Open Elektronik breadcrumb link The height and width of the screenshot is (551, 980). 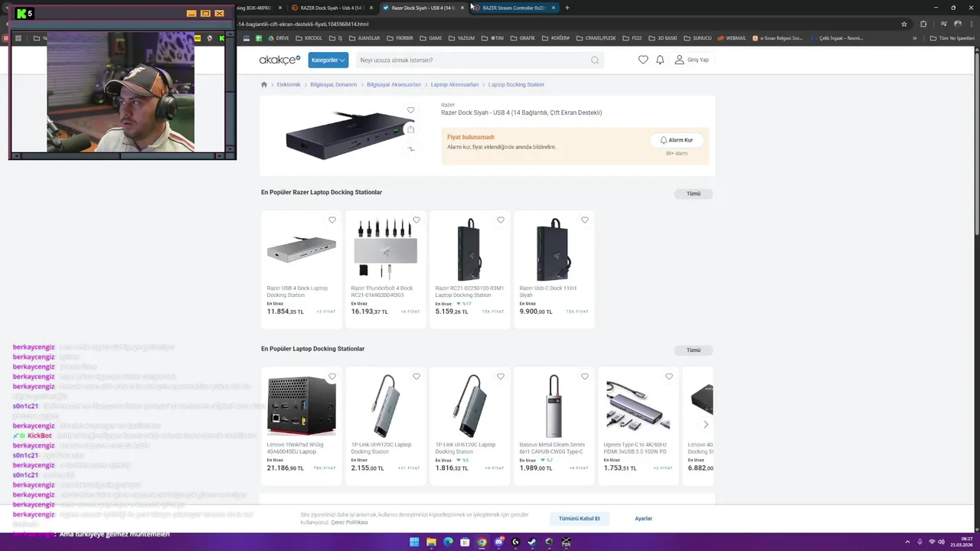[x=289, y=85]
